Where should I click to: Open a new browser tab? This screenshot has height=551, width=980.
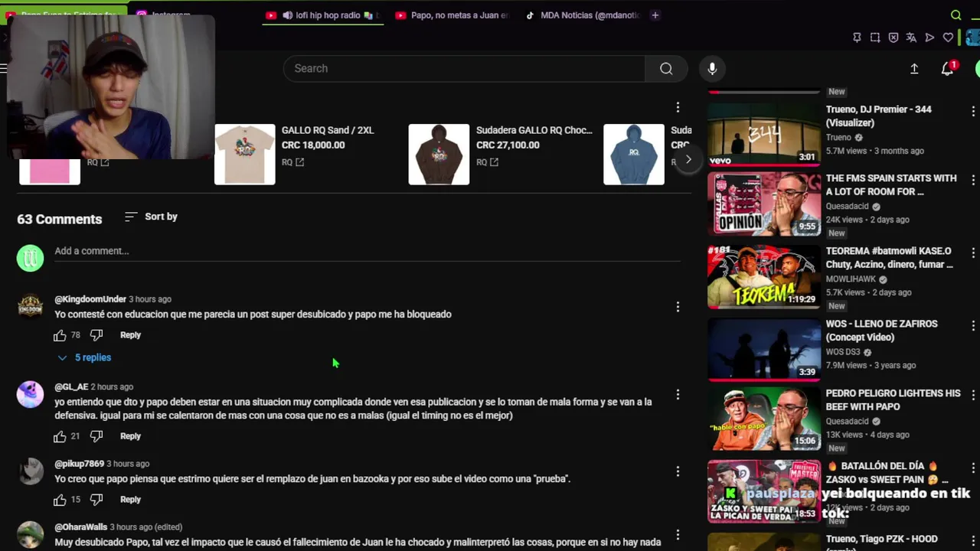point(655,15)
